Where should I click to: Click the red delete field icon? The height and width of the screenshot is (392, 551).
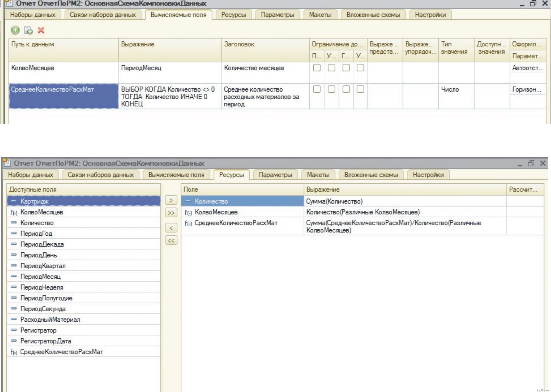[41, 30]
